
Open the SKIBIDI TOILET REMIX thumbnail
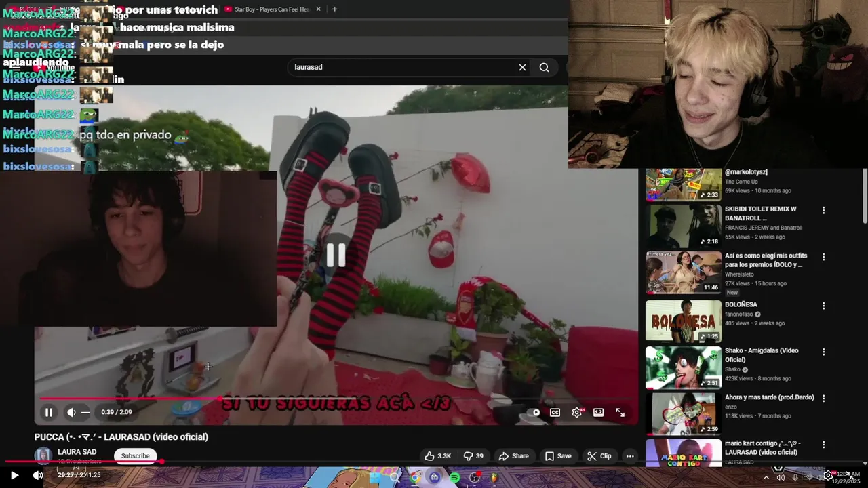[684, 226]
